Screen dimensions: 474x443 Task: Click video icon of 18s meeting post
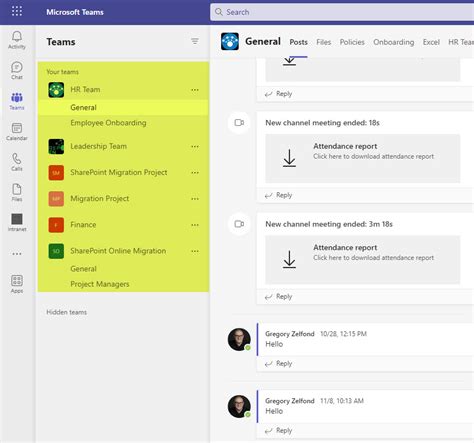tap(239, 123)
